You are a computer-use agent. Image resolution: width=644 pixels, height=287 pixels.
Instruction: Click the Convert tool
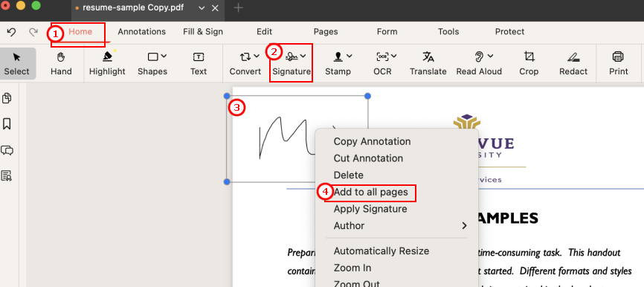click(245, 64)
